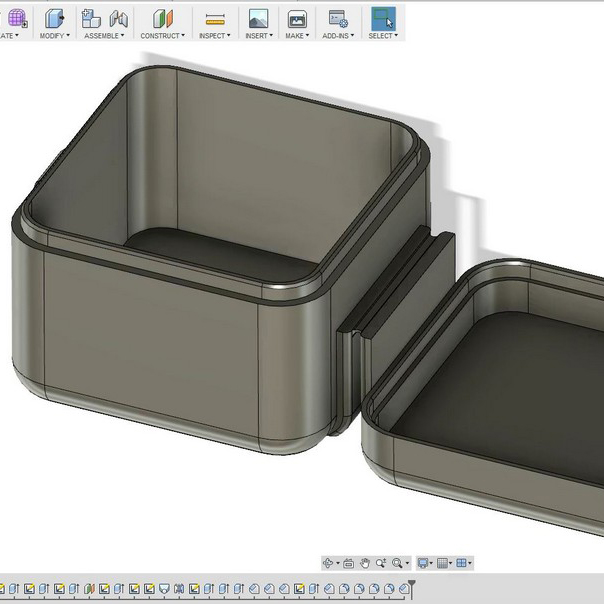The height and width of the screenshot is (604, 604).
Task: Open the INSPECT menu label
Action: 214,36
